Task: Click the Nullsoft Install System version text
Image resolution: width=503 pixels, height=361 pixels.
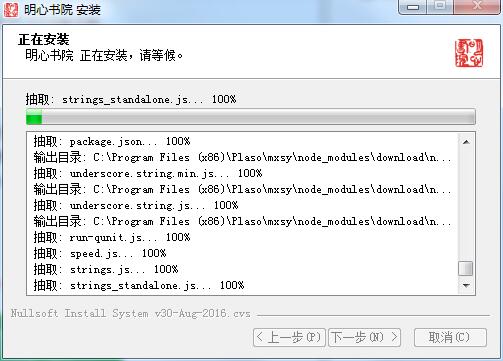Action: pyautogui.click(x=130, y=314)
